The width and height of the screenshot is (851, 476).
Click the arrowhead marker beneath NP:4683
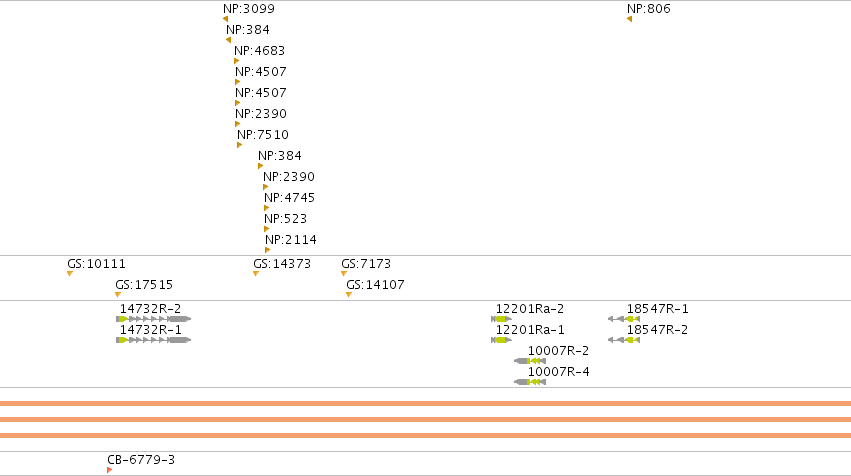coord(237,61)
